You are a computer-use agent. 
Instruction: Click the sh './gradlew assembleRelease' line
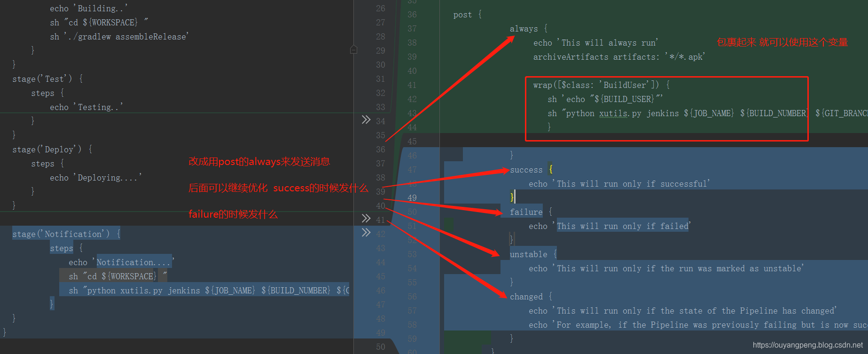[x=119, y=37]
